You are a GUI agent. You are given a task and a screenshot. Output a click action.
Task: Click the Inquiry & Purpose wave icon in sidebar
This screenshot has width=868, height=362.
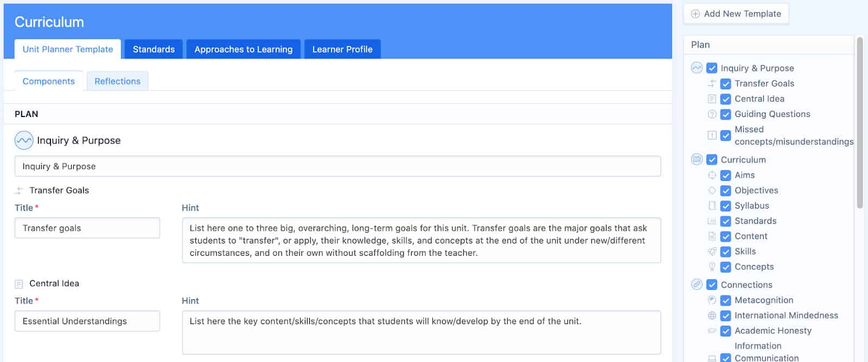pyautogui.click(x=697, y=68)
